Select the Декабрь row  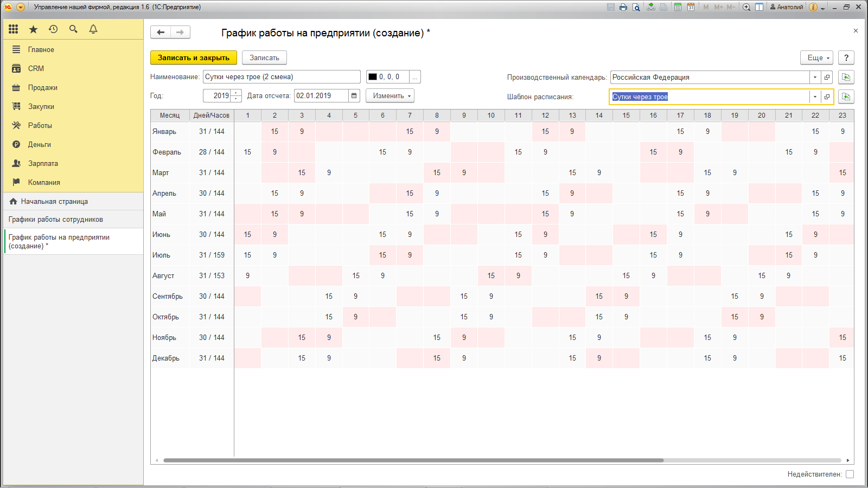click(x=502, y=358)
